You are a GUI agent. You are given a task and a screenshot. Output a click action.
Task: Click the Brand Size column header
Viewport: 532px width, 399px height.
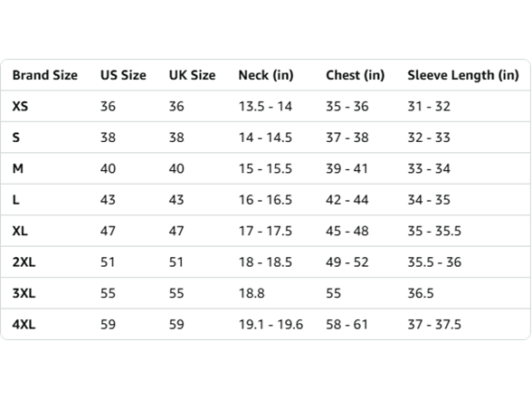45,75
